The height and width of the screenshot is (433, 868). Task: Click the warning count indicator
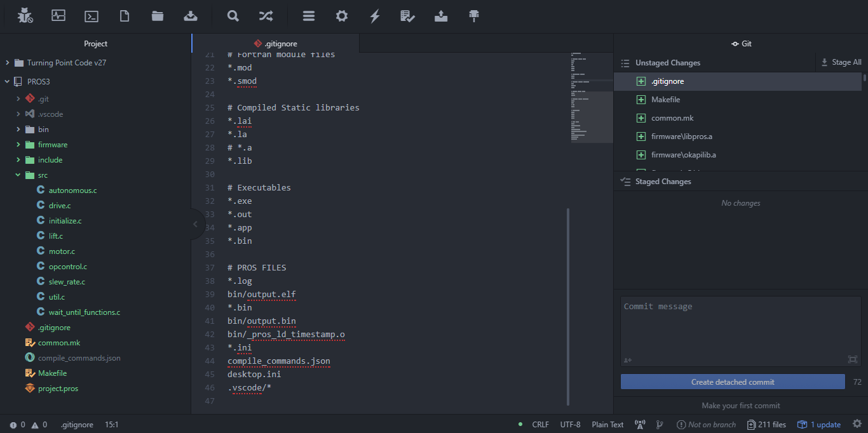(x=39, y=425)
